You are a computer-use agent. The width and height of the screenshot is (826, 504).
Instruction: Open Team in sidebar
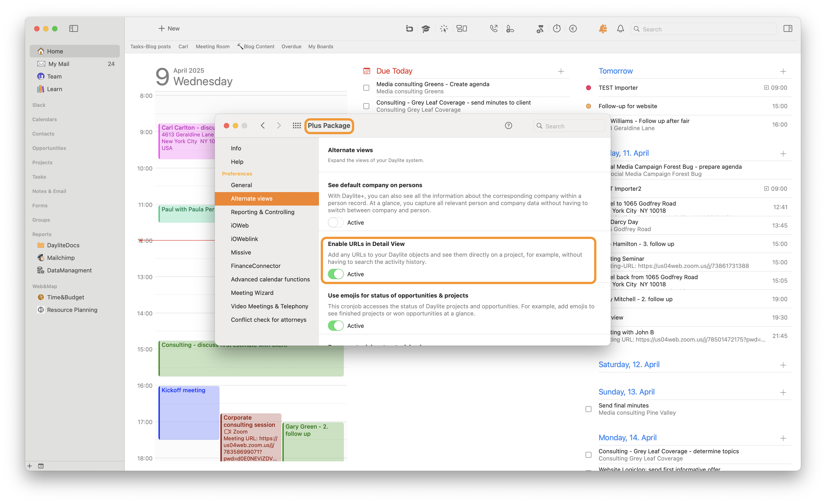click(x=75, y=76)
